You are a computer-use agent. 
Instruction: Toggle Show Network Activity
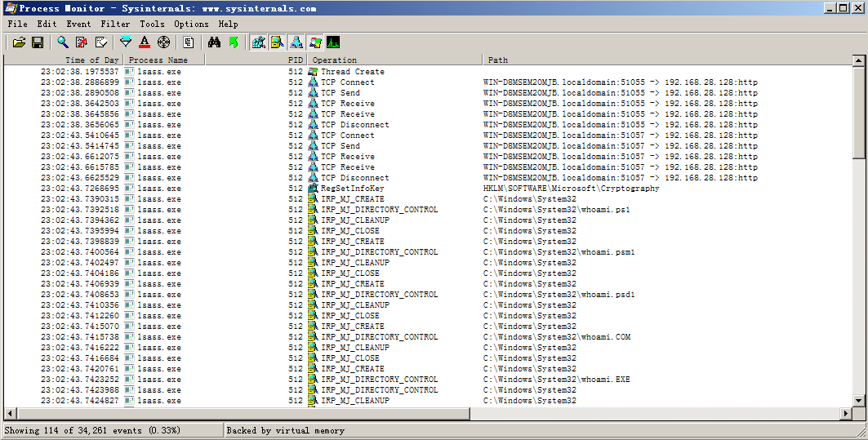point(296,42)
